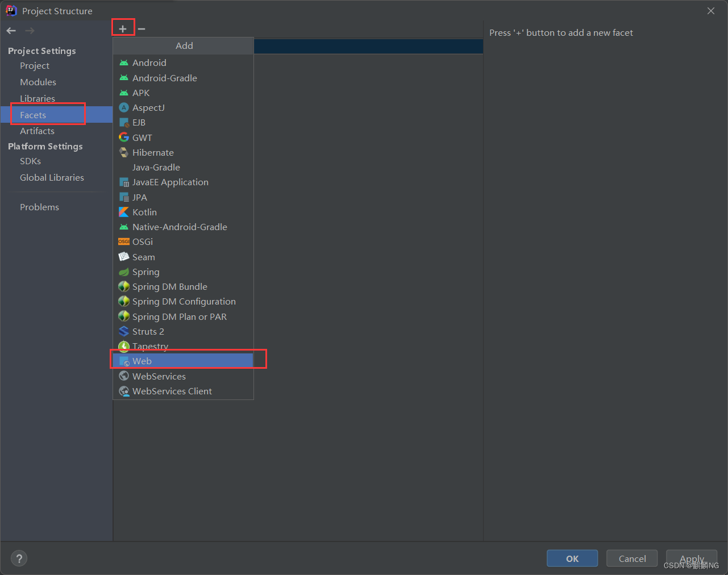728x575 pixels.
Task: Click the minus Remove facet button
Action: [142, 28]
